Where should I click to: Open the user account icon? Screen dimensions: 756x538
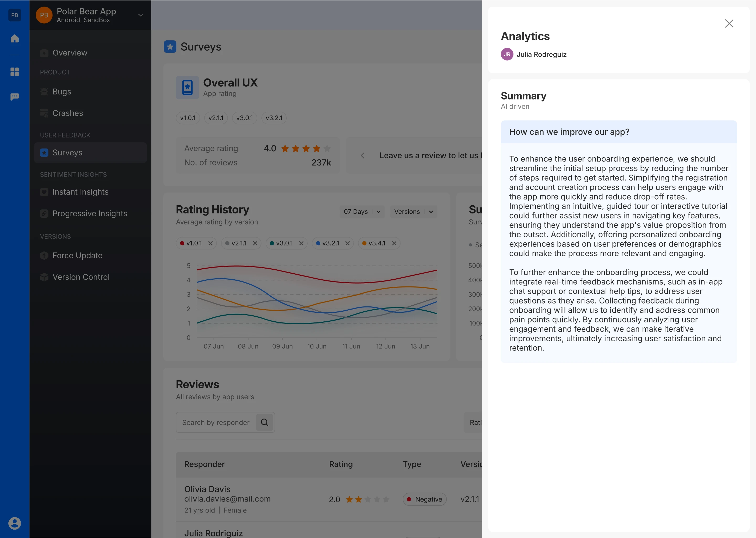(15, 523)
